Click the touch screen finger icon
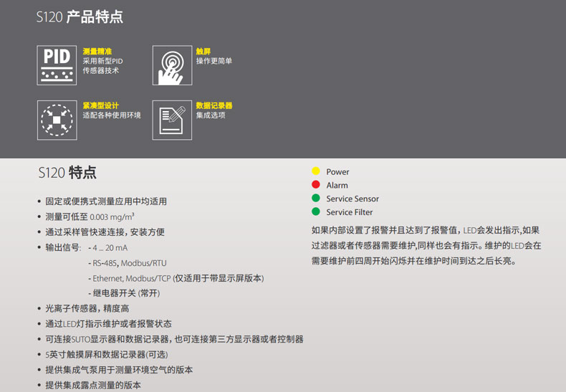 tap(172, 65)
